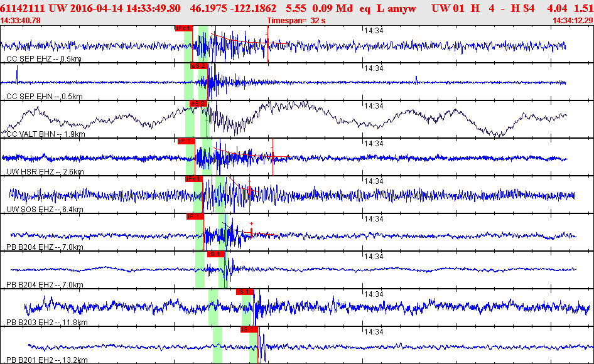Image resolution: width=594 pixels, height=364 pixels.
Task: Select the iP 1 pick flag on UW HSR EHZ
Action: 186,141
